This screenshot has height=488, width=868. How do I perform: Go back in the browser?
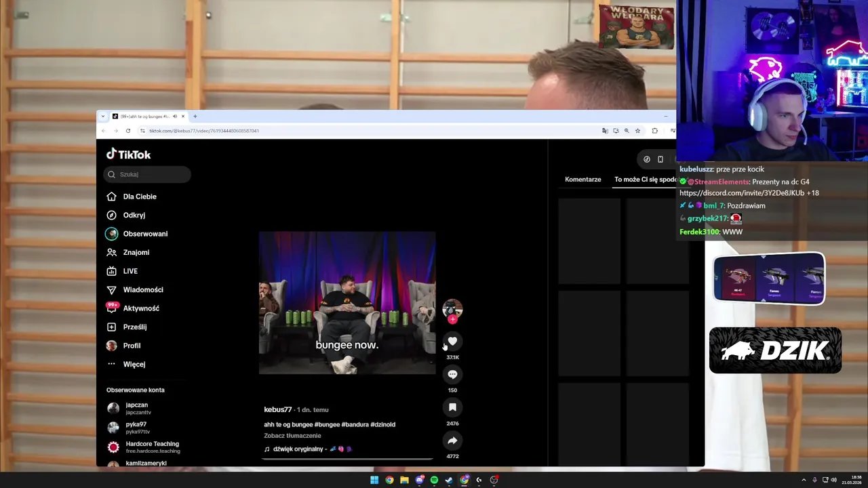point(104,131)
